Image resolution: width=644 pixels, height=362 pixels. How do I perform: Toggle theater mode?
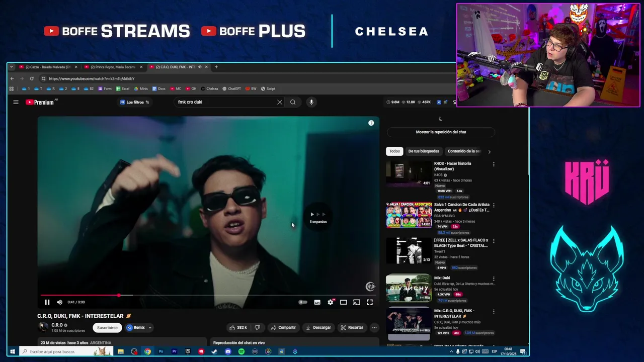pos(343,302)
